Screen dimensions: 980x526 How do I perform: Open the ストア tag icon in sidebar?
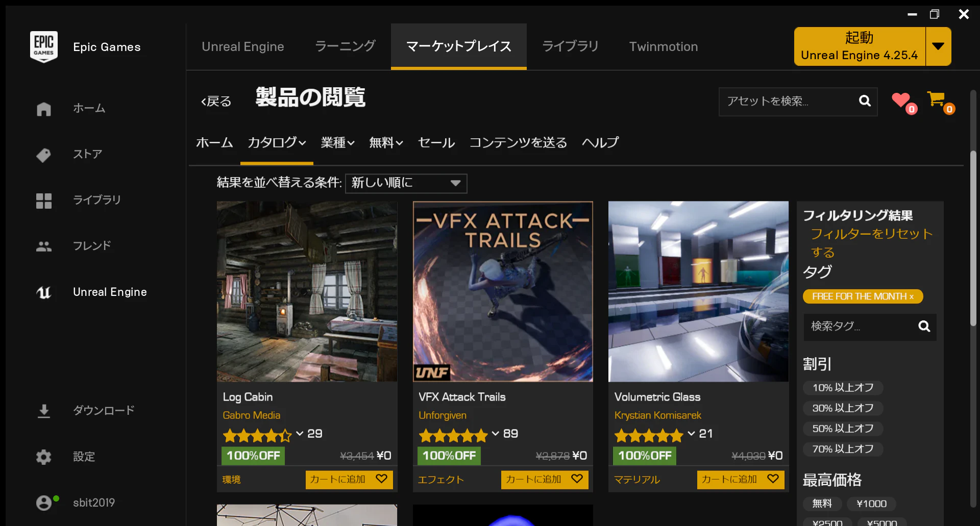(44, 155)
